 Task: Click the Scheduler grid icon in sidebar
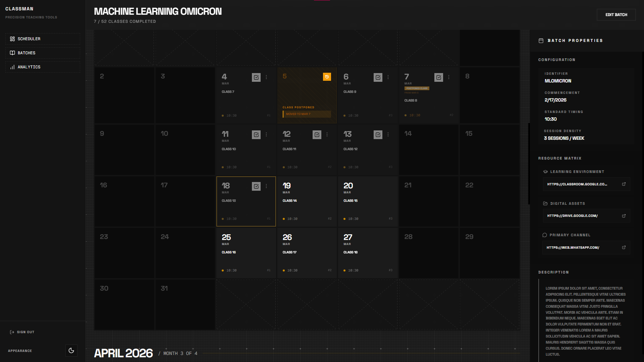(12, 39)
